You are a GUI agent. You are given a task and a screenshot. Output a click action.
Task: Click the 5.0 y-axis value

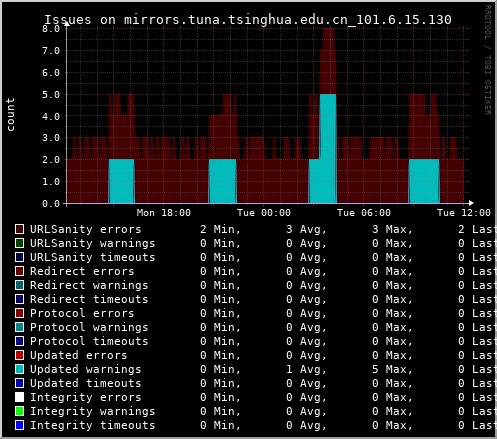pos(51,95)
